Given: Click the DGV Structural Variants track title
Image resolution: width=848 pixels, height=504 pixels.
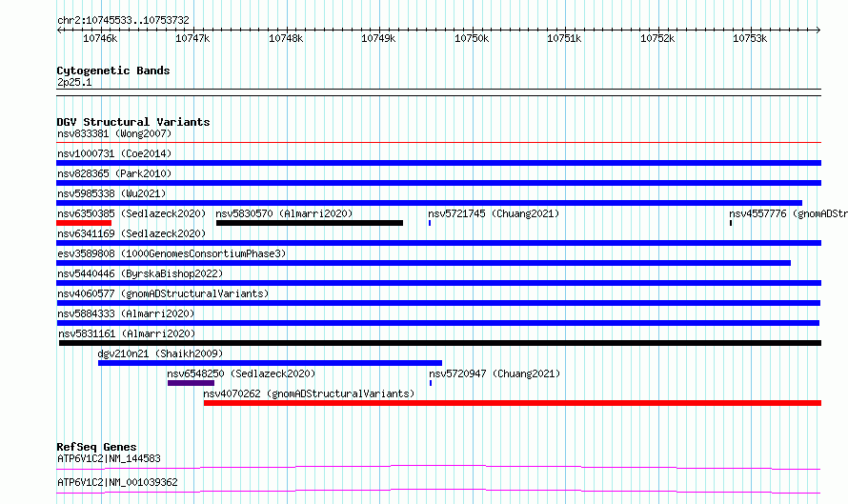Looking at the screenshot, I should (133, 122).
